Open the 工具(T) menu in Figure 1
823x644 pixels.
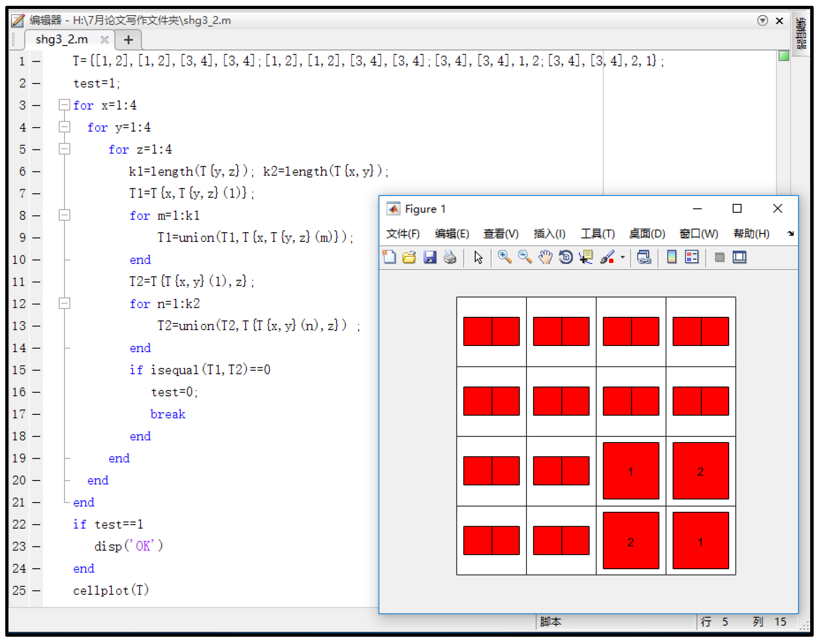coord(597,234)
